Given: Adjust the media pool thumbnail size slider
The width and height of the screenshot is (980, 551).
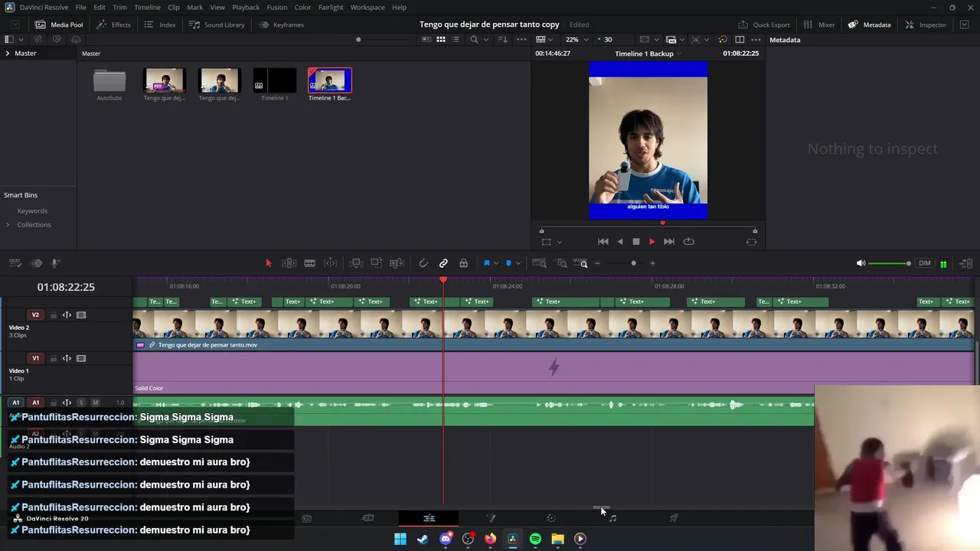Looking at the screenshot, I should (358, 39).
